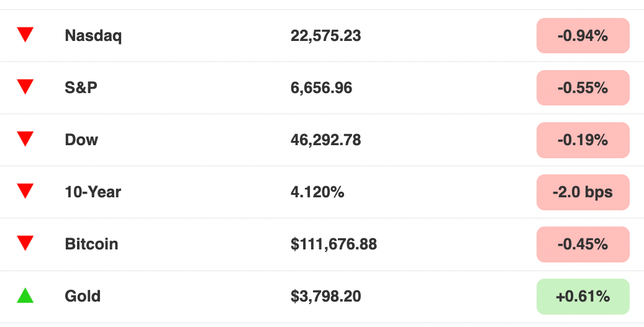Open the Dow index link
The image size is (644, 327).
coord(81,140)
